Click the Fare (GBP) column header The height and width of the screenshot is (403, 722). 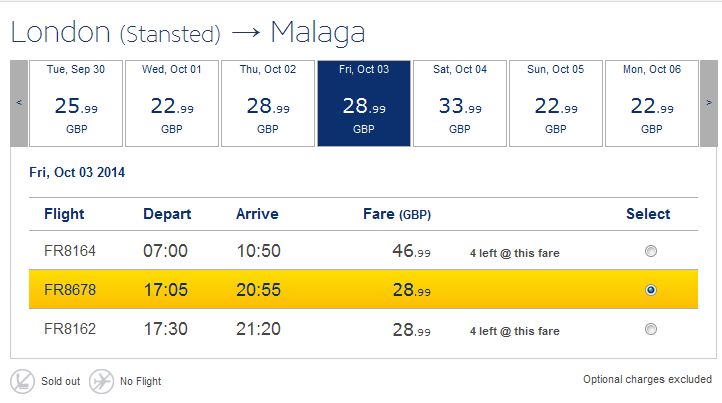397,214
